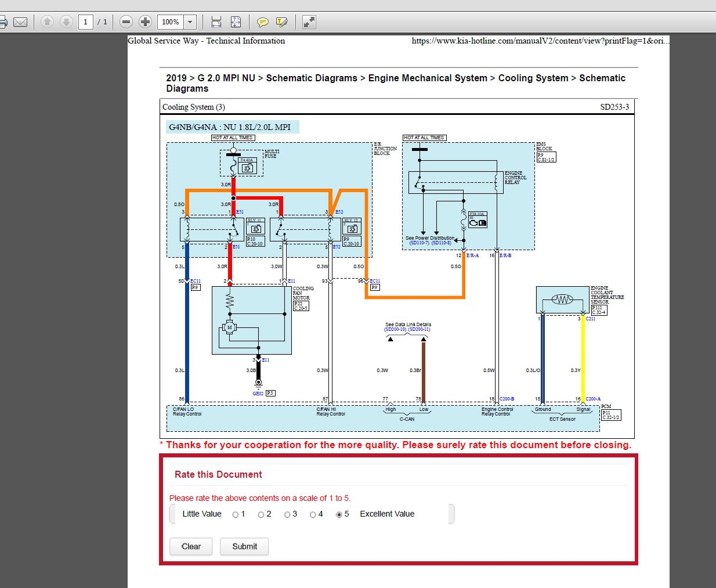Click the 'COOLING FAN MOTOR' label
The height and width of the screenshot is (588, 716).
(303, 293)
